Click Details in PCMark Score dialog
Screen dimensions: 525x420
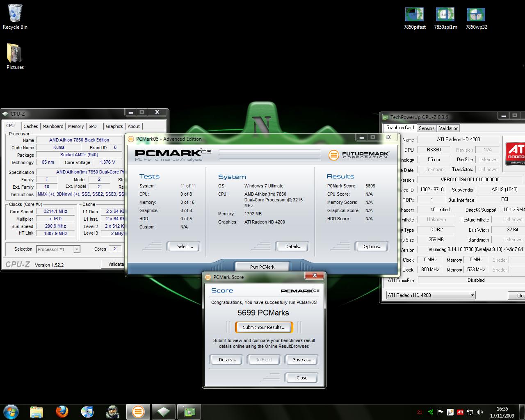227,360
